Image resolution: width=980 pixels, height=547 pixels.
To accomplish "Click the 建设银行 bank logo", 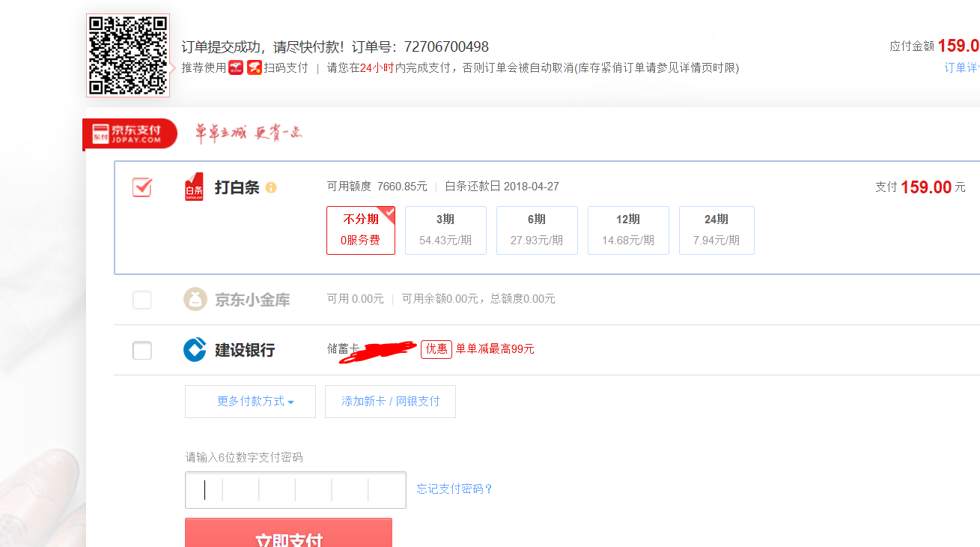I will tap(195, 350).
